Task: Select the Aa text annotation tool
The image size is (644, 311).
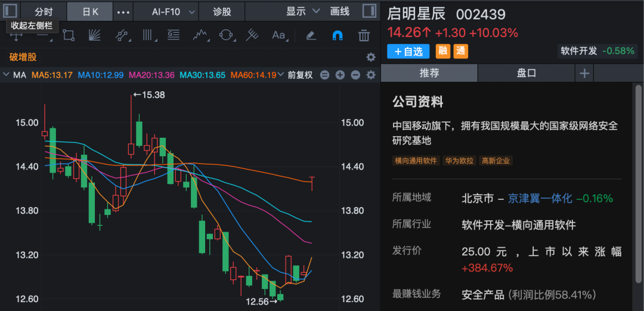Action: (278, 36)
